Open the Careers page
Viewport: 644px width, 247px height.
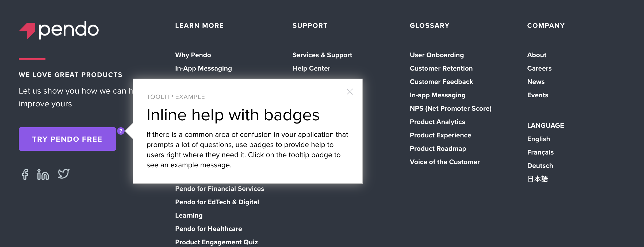539,68
